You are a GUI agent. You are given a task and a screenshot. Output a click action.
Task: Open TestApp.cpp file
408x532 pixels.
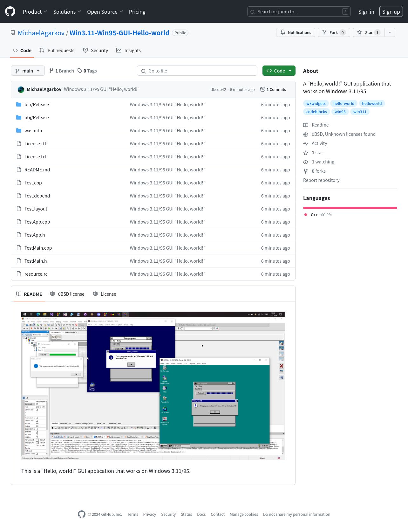(x=37, y=222)
